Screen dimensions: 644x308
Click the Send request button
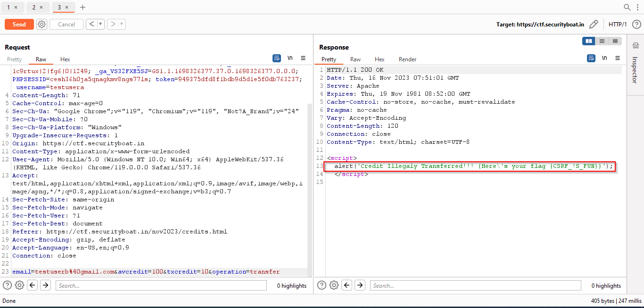[19, 25]
